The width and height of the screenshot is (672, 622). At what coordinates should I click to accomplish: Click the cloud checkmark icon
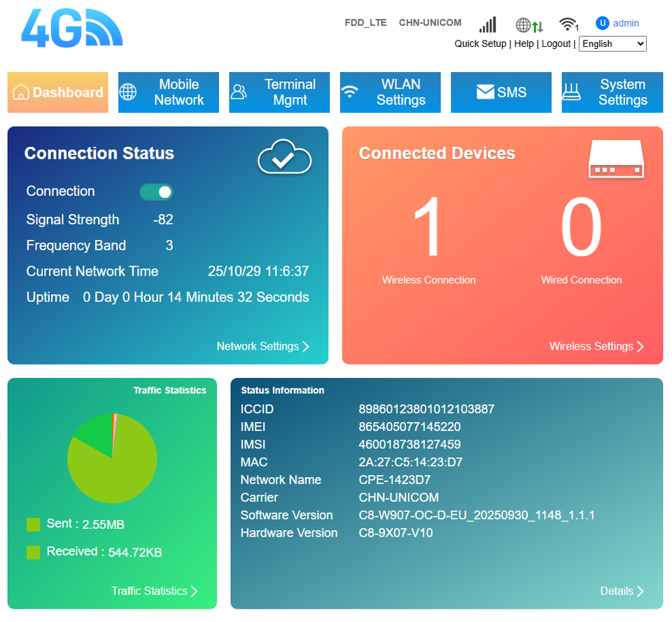284,157
